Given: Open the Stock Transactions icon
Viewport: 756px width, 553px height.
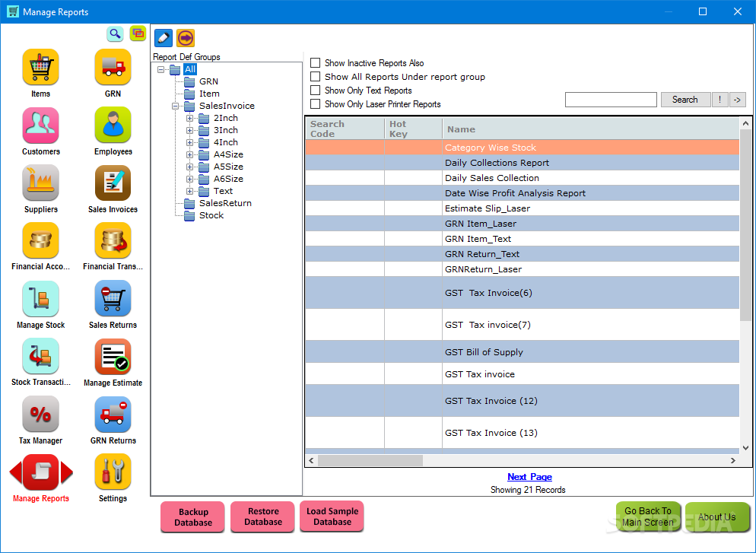Looking at the screenshot, I should coord(40,356).
